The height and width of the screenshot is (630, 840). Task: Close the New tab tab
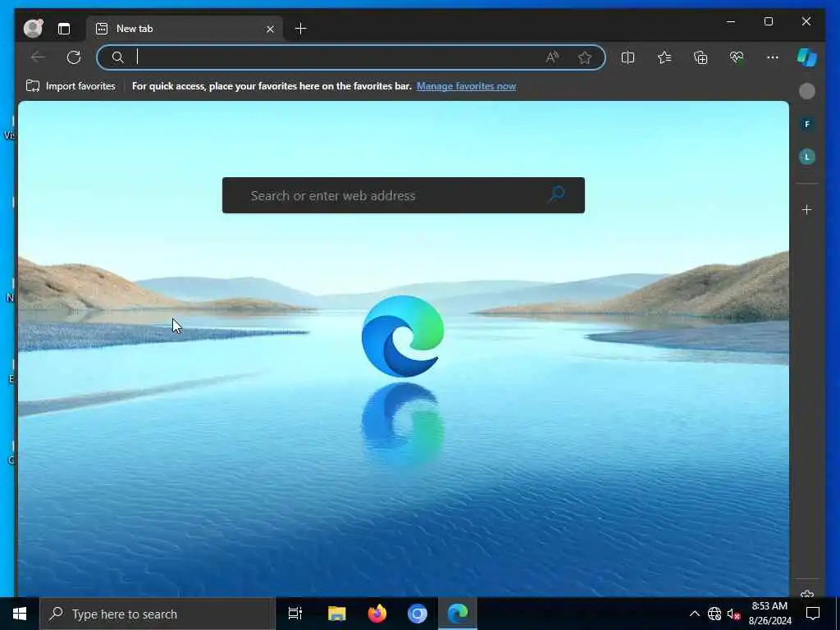coord(270,29)
